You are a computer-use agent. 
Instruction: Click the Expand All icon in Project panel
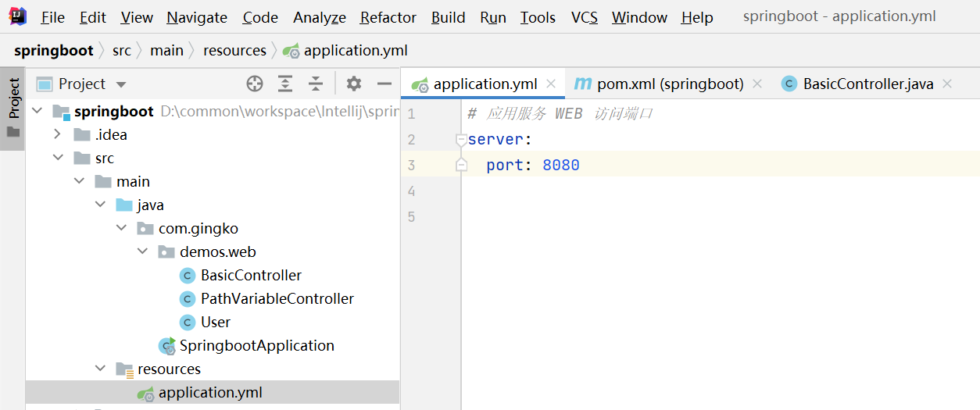pos(285,84)
